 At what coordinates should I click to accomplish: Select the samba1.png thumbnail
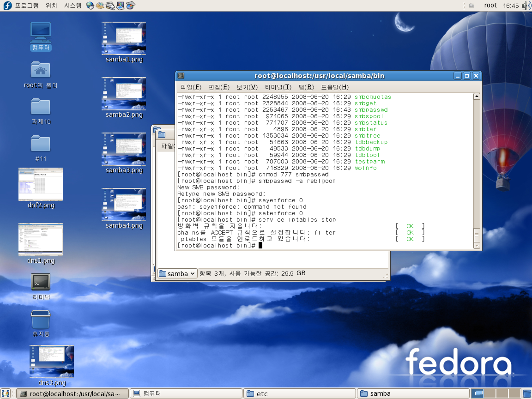[124, 38]
